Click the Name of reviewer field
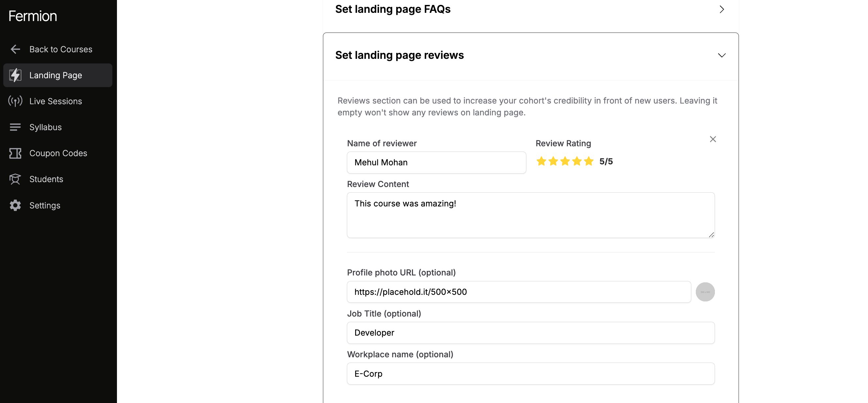This screenshot has height=403, width=868. tap(436, 163)
